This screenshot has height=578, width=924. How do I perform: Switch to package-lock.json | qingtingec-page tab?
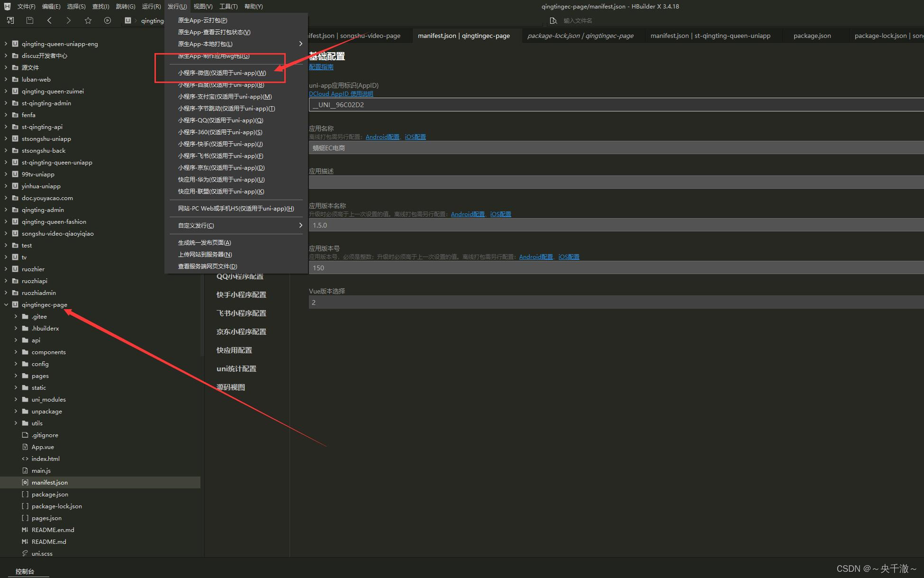580,36
